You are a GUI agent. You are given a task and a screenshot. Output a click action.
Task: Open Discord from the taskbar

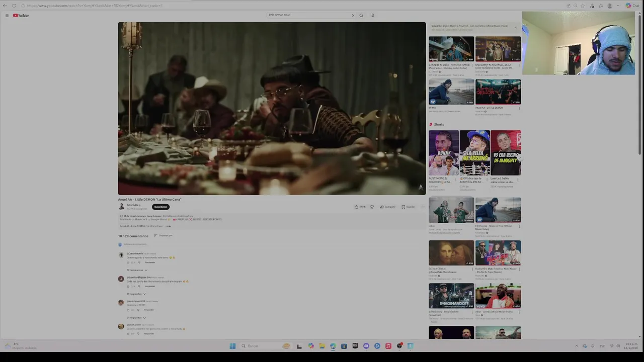point(366,346)
